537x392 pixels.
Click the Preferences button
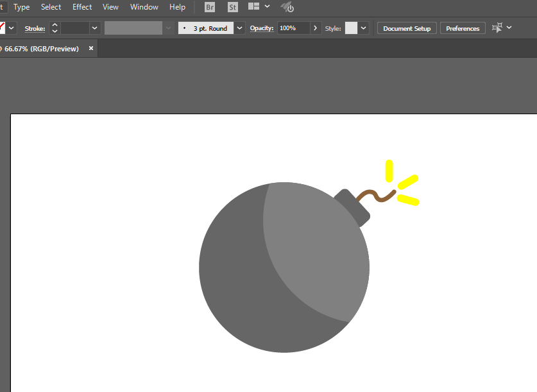[x=463, y=28]
